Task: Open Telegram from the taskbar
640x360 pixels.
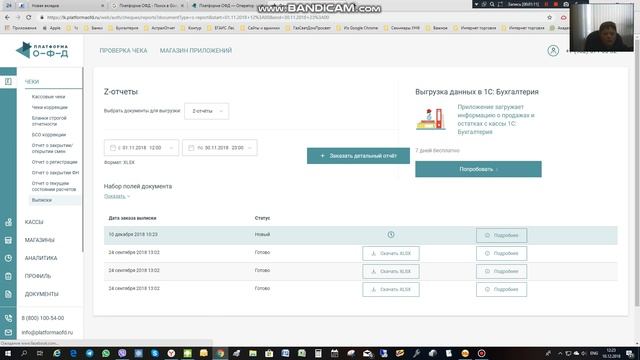Action: 89,353
